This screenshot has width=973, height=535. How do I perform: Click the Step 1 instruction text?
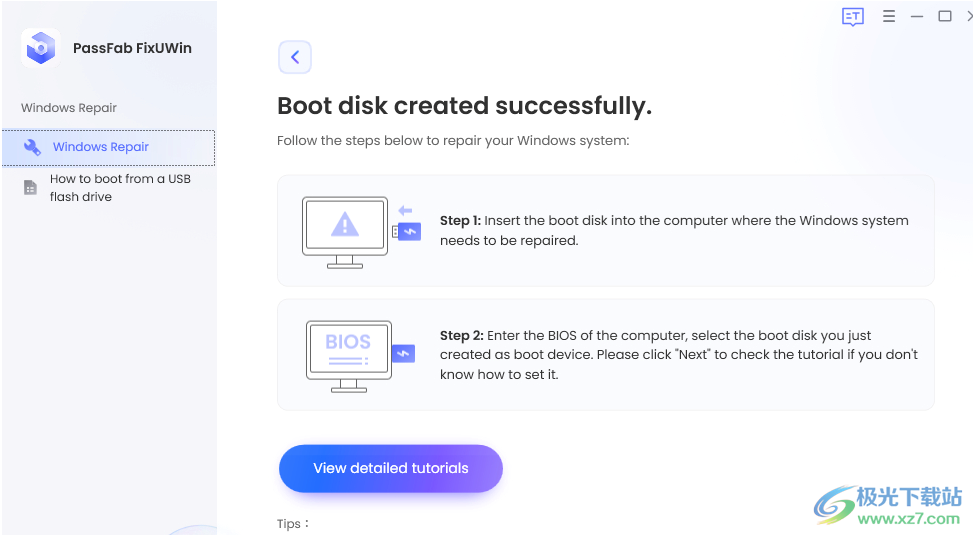[x=674, y=230]
